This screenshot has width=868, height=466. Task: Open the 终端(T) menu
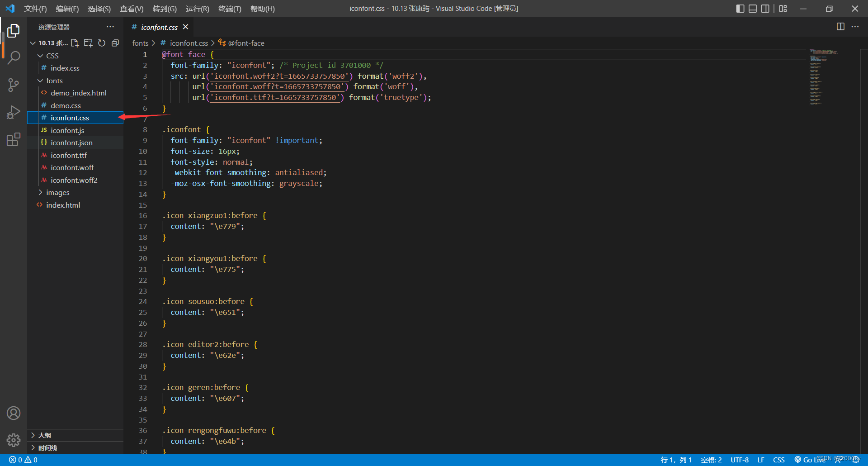[x=230, y=9]
